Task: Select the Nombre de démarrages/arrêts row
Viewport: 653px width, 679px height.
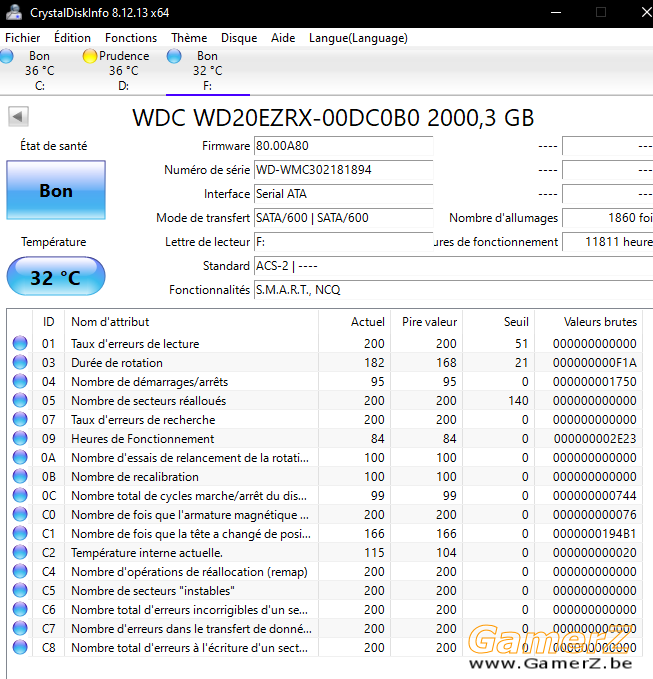Action: coord(325,382)
